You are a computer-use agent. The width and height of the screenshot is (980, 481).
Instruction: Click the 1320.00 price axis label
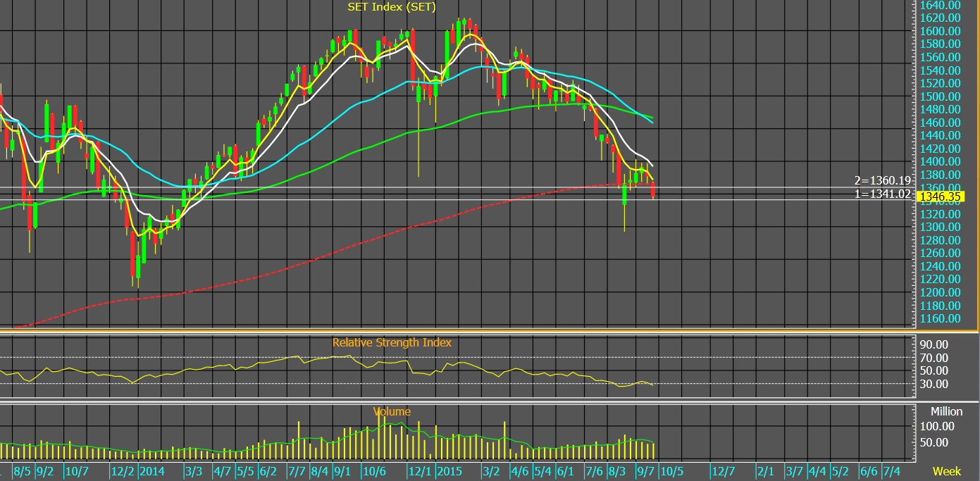click(941, 214)
